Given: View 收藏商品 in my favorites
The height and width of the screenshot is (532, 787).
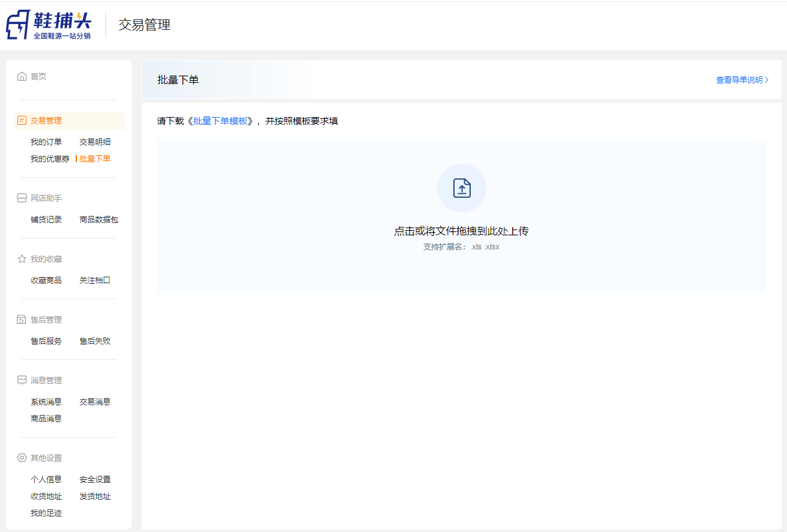Looking at the screenshot, I should pyautogui.click(x=46, y=281).
